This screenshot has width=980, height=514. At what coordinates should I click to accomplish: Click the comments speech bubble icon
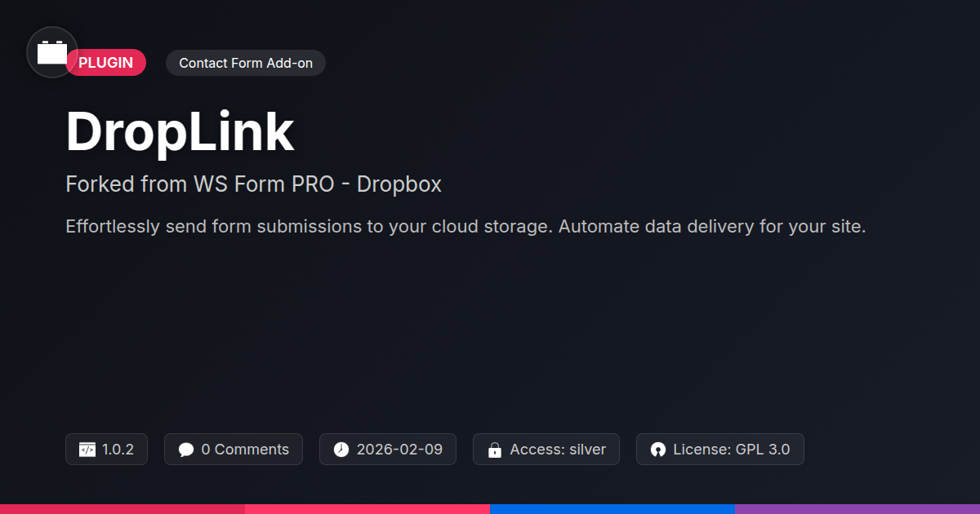tap(186, 450)
